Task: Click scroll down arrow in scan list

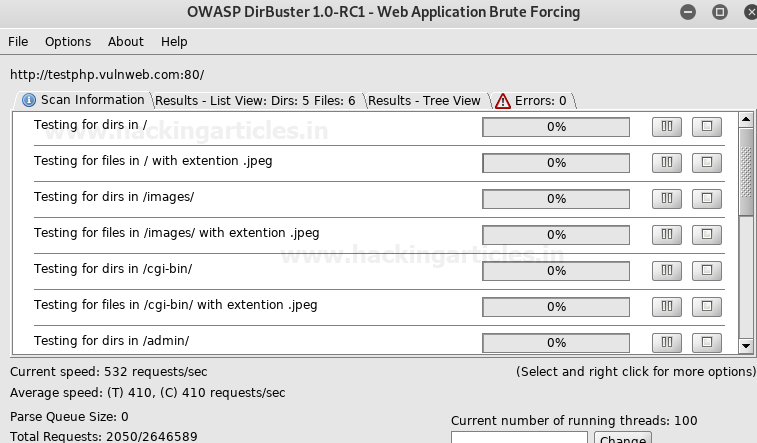Action: point(745,346)
